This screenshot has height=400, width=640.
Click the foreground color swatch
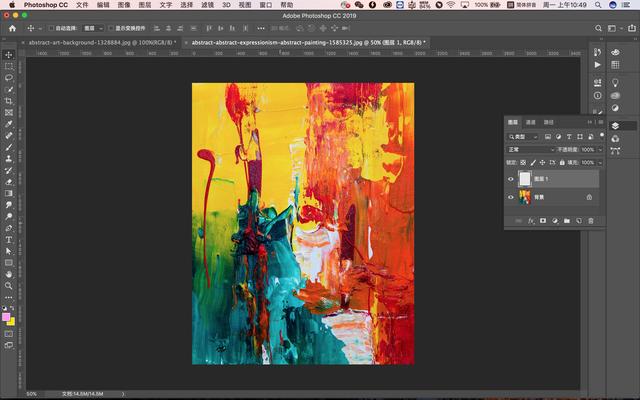tap(7, 317)
